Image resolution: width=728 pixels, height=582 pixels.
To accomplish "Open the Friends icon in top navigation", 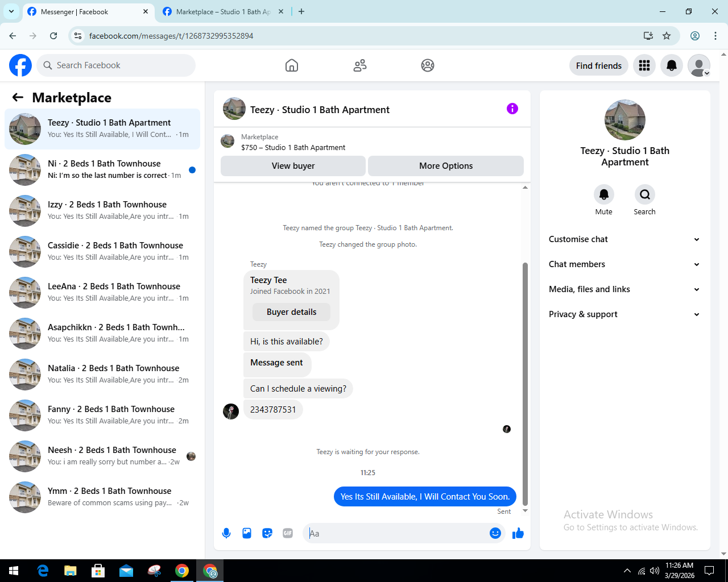I will pyautogui.click(x=360, y=65).
